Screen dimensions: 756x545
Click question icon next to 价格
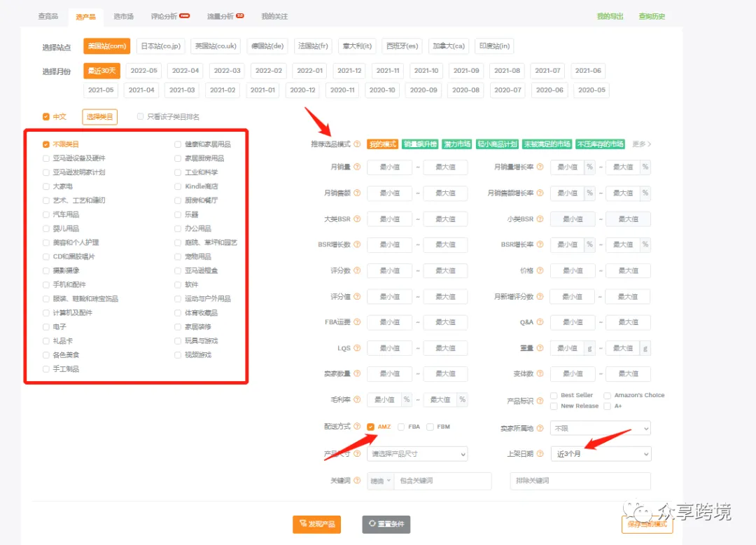click(x=540, y=270)
